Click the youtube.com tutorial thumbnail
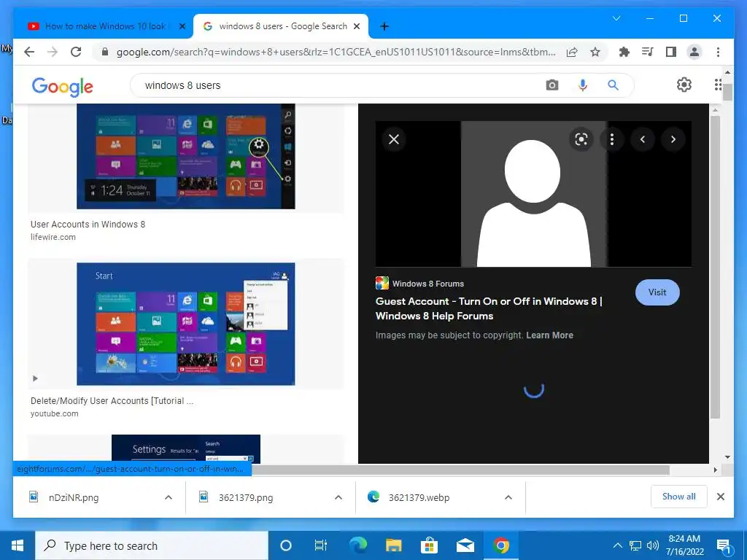The width and height of the screenshot is (747, 560). (186, 324)
